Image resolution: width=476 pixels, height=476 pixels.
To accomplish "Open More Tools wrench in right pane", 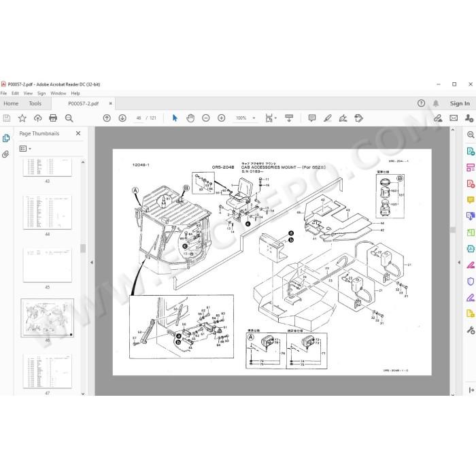I will coord(471,330).
